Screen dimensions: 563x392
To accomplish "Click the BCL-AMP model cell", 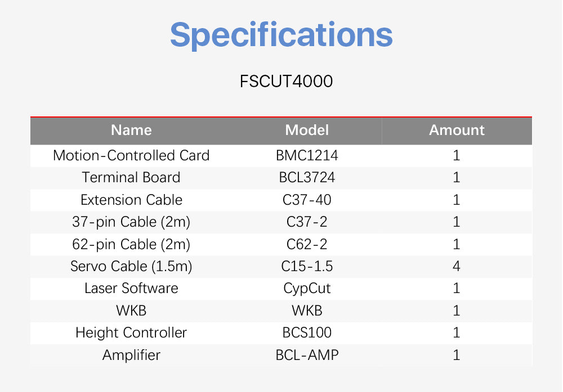I will tap(307, 355).
